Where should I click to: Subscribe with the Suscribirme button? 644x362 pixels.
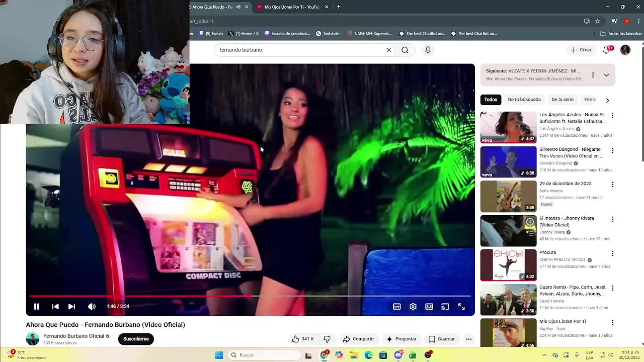136,339
